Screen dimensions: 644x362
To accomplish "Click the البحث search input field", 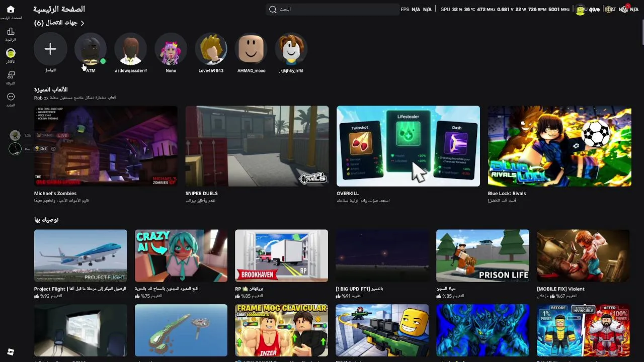I will 332,9.
